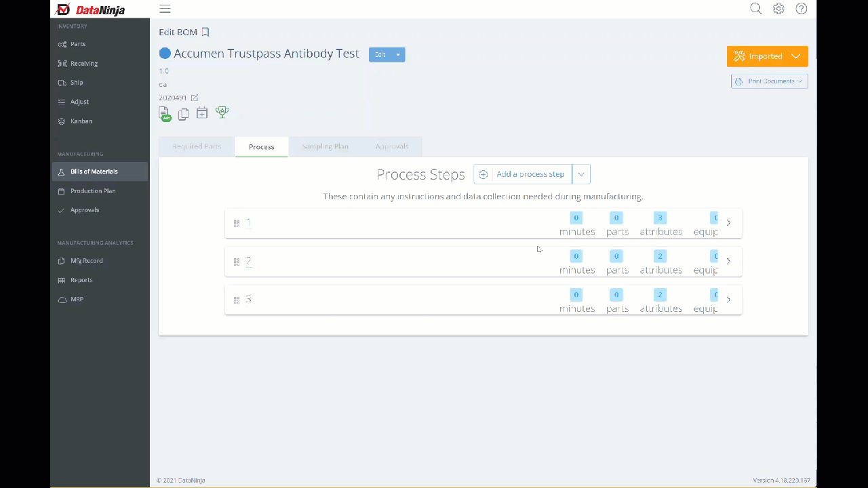Click step 2 attributes count badge 2
The image size is (868, 488).
(660, 256)
